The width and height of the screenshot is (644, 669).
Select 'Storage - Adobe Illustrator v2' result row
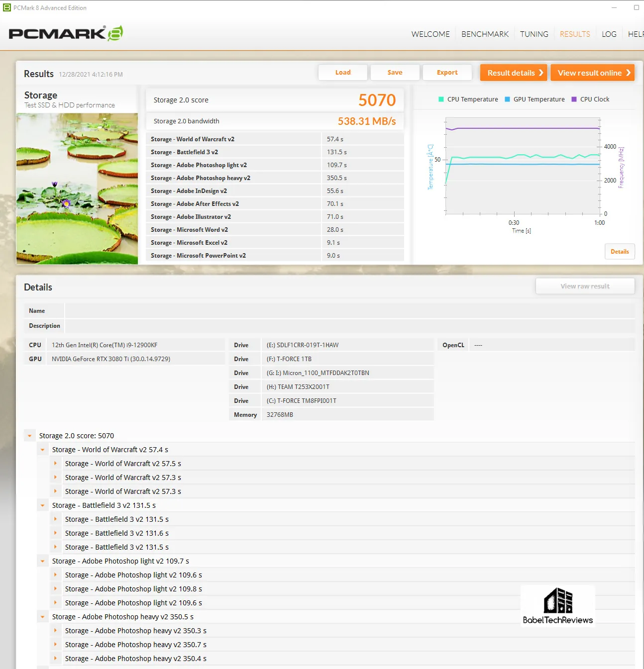[275, 217]
